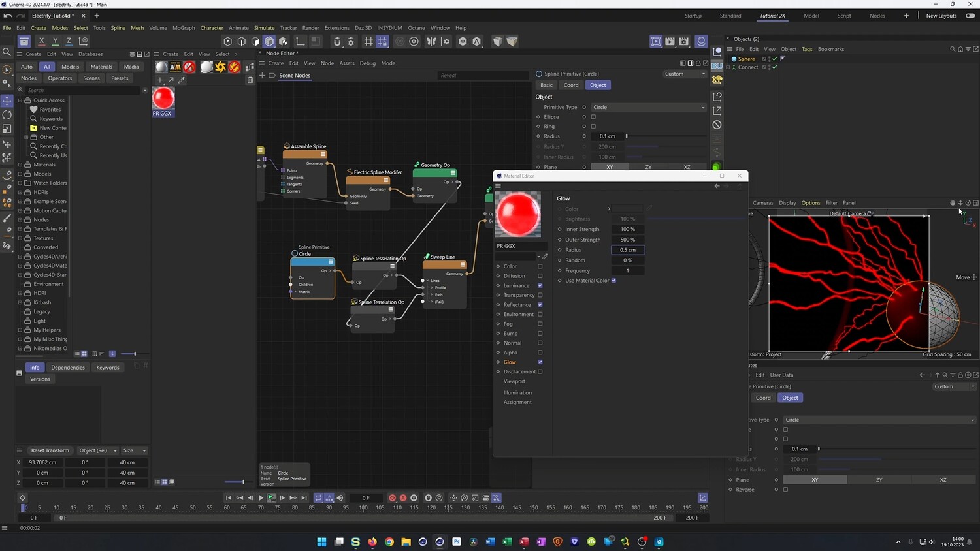Adjust Radius slider in node attributes
This screenshot has height=551, width=980.
coord(666,136)
